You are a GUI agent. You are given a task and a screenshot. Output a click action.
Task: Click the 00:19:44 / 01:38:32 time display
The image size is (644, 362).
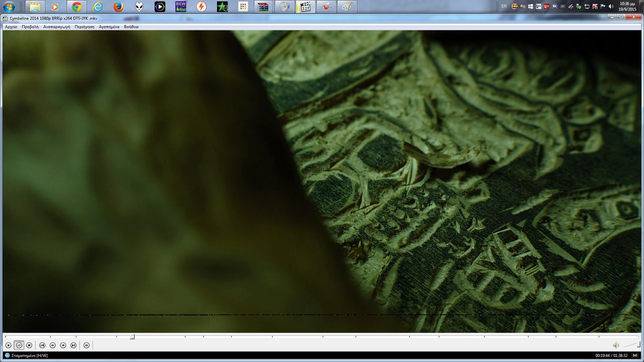[611, 356]
